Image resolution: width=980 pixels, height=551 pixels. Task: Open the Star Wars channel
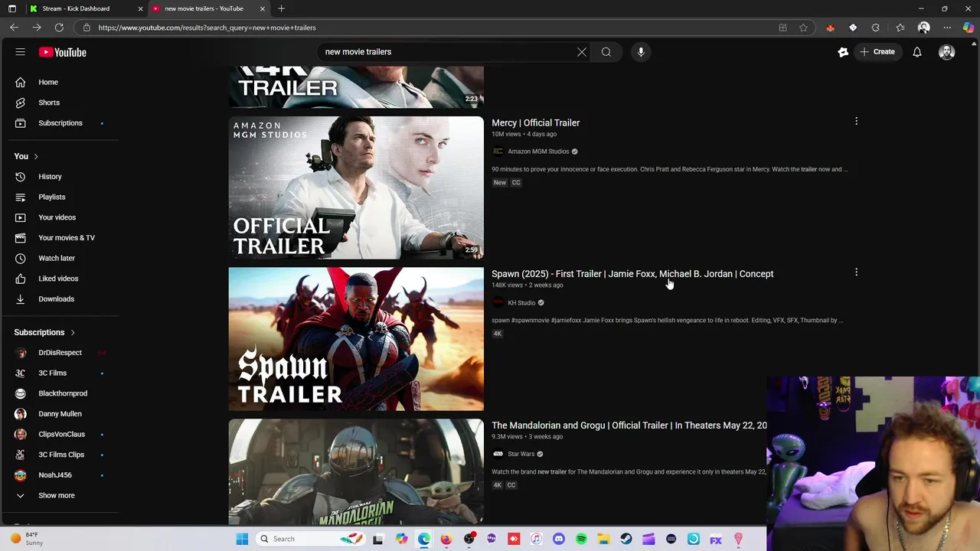coord(521,455)
